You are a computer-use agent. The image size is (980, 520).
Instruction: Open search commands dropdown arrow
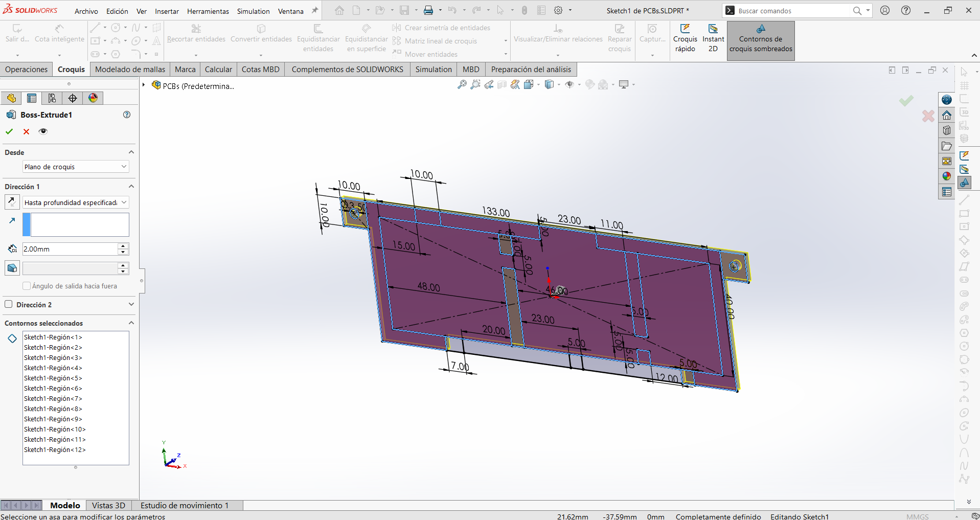tap(868, 11)
